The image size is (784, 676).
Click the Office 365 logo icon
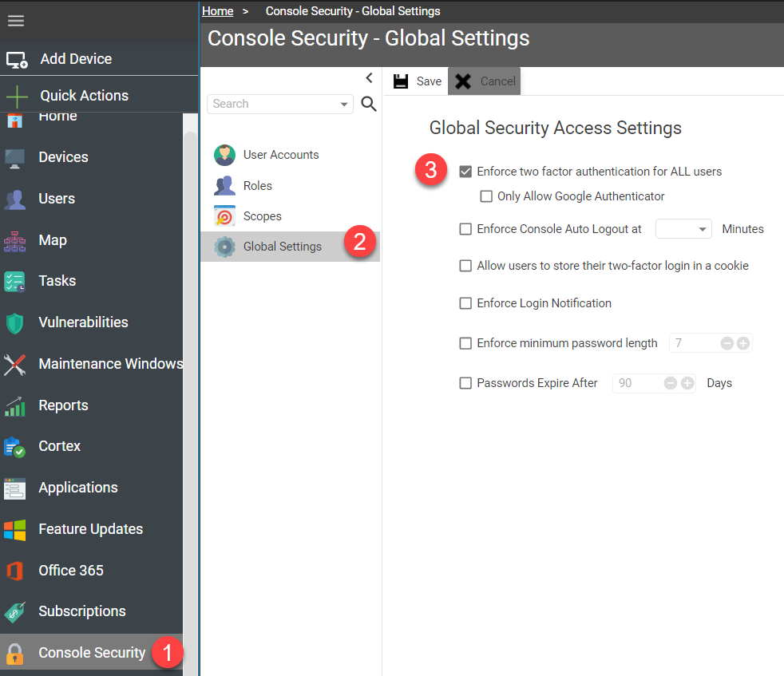[x=14, y=571]
